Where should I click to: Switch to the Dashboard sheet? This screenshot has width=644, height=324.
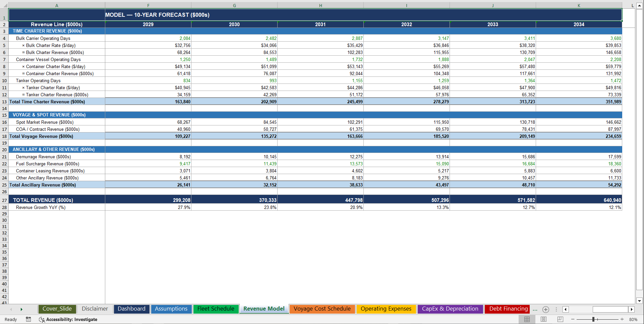tap(131, 309)
